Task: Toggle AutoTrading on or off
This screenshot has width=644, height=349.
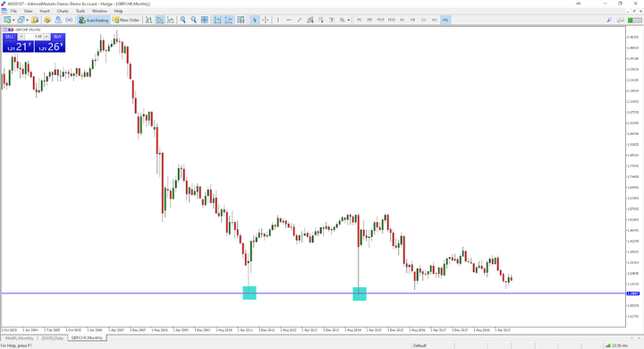Action: [94, 20]
